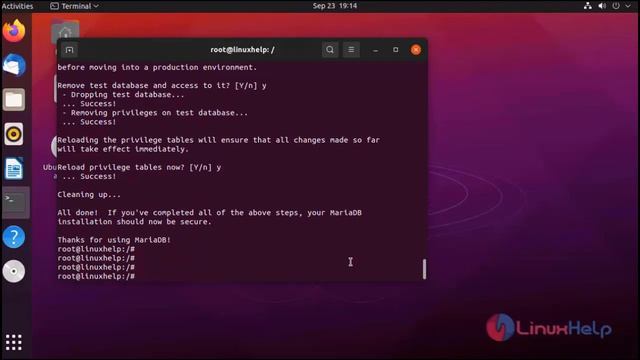
Task: Click the last root@linuxhelp:/# prompt
Action: point(96,276)
